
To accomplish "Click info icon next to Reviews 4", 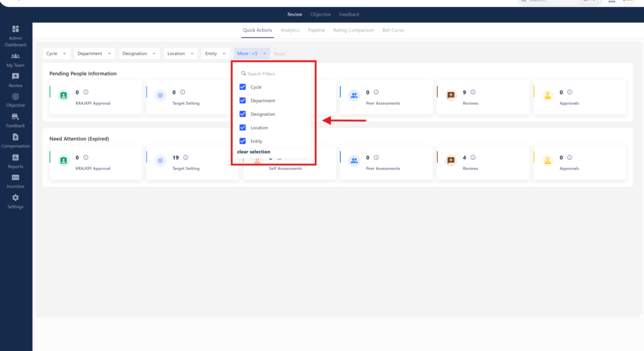I will pos(473,157).
